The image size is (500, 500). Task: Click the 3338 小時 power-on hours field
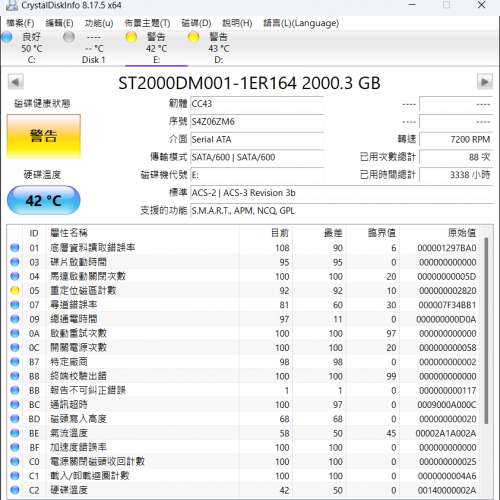pyautogui.click(x=456, y=175)
